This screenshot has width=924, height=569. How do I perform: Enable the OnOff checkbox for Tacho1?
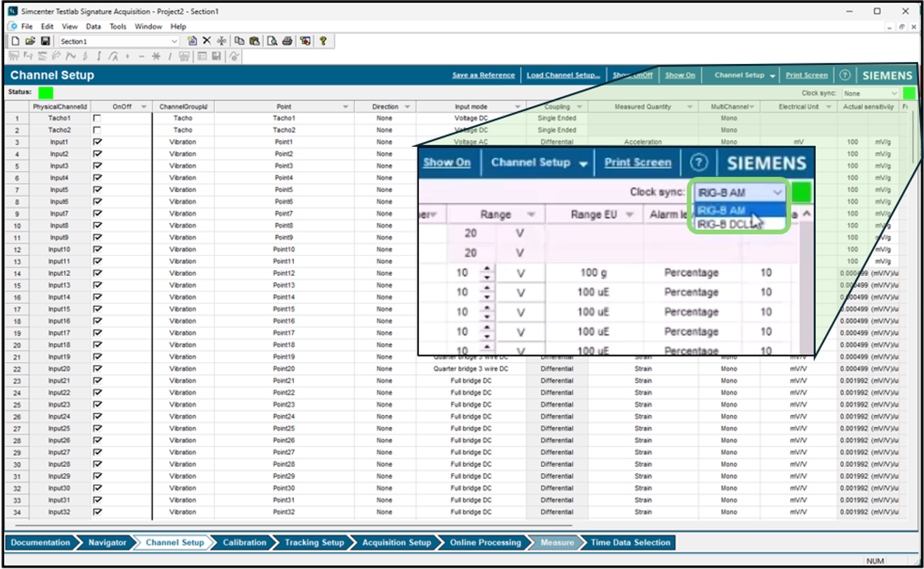pyautogui.click(x=97, y=118)
